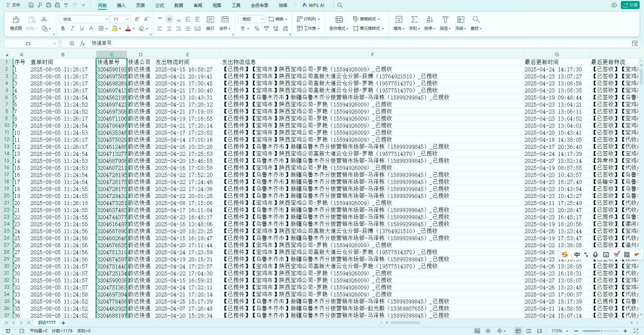Click the magnifier search icon beside WPS AI

(340, 5)
